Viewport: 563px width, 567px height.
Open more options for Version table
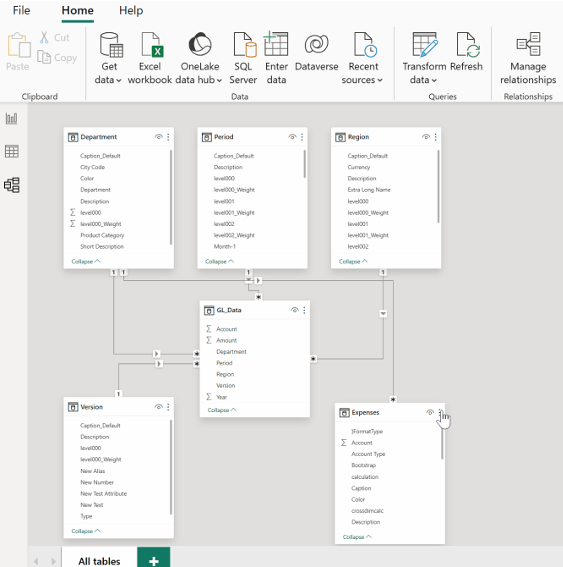(x=168, y=407)
